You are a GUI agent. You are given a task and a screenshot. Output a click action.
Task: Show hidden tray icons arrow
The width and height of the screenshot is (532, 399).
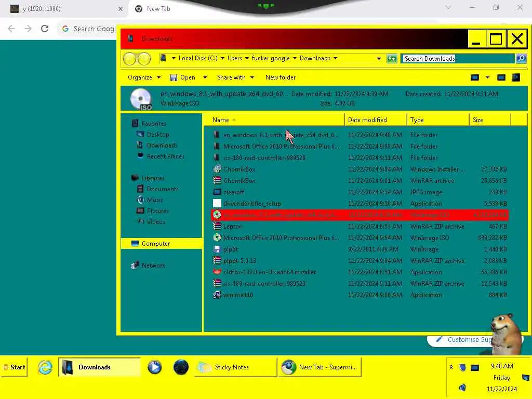[x=451, y=367]
